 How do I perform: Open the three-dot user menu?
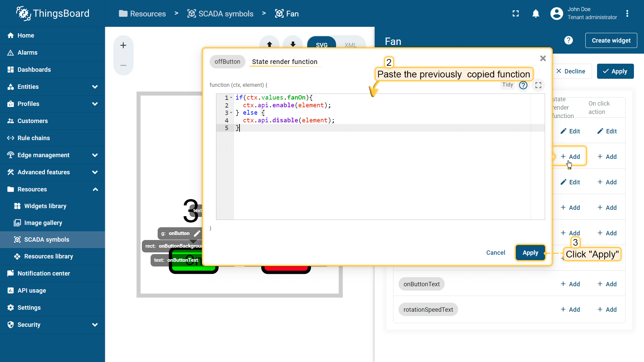point(627,14)
